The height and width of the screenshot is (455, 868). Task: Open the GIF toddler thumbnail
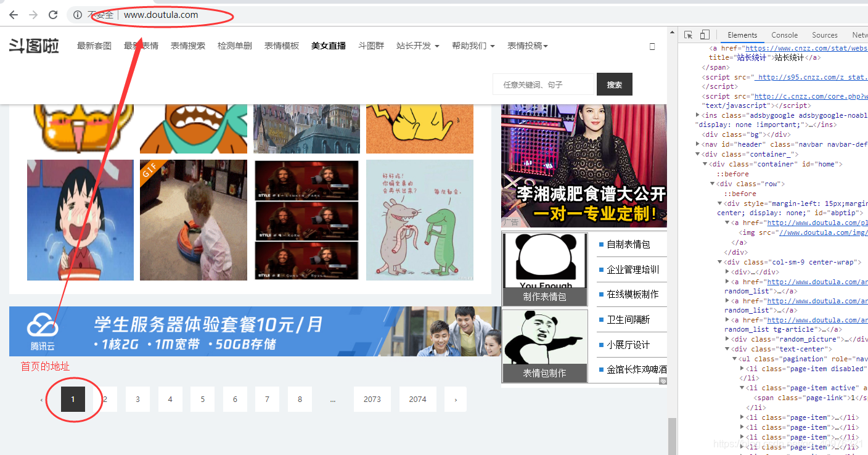click(194, 220)
